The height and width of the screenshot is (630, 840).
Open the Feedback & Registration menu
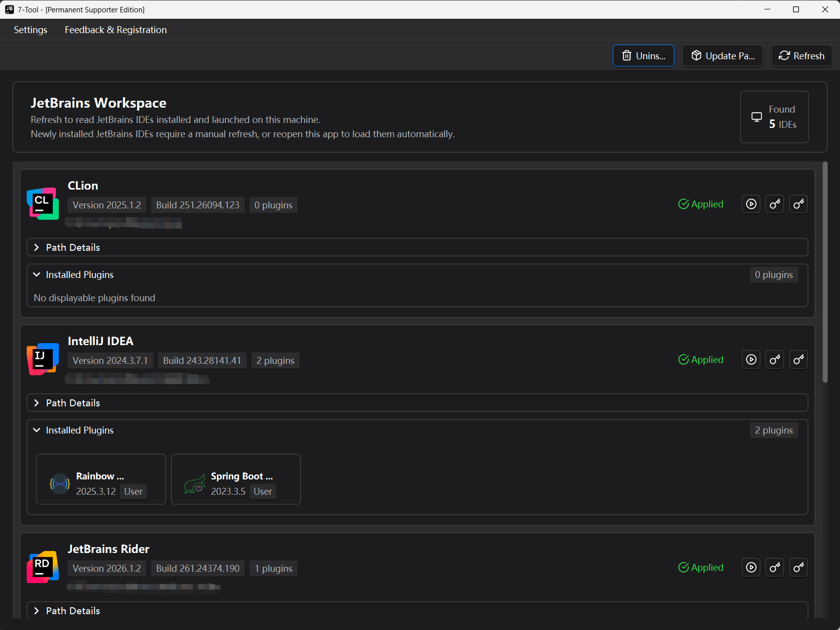tap(116, 30)
